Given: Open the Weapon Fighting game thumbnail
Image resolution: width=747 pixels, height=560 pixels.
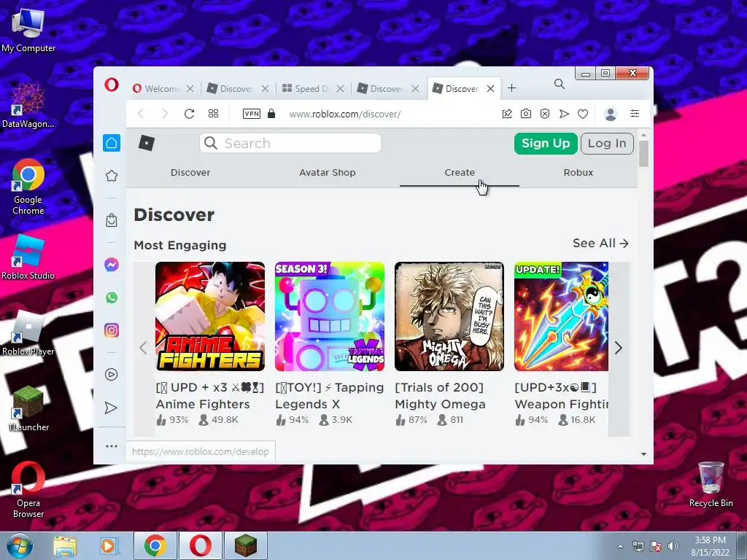Looking at the screenshot, I should pyautogui.click(x=561, y=316).
